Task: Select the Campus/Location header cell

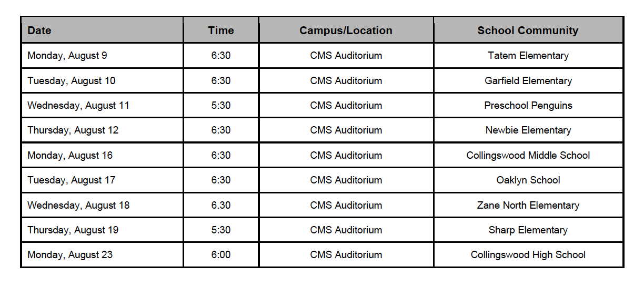Action: coord(346,30)
